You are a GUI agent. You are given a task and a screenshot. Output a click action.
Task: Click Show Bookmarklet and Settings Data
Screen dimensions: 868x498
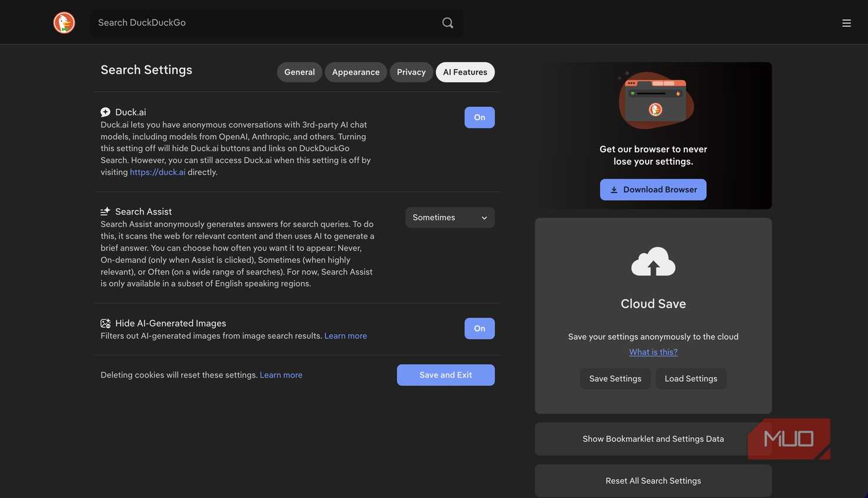tap(653, 439)
